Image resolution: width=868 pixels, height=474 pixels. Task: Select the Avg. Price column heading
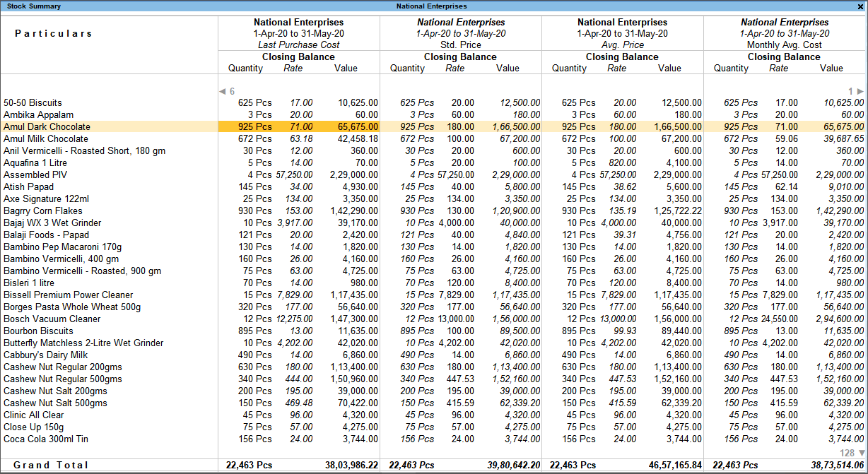pyautogui.click(x=622, y=45)
